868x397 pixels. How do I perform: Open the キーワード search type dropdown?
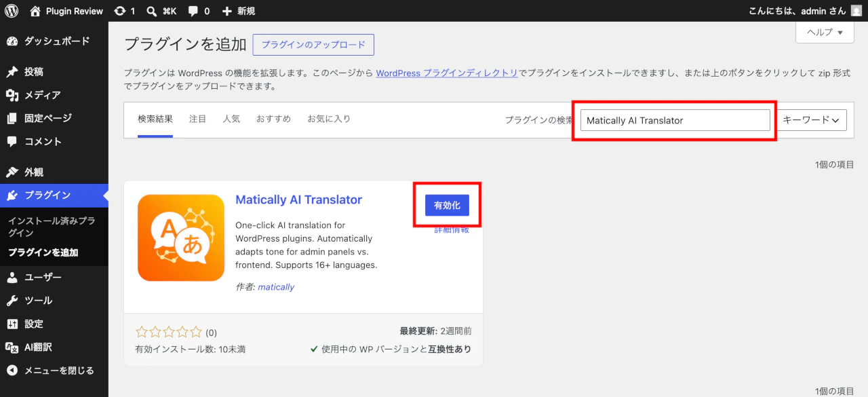(x=812, y=120)
